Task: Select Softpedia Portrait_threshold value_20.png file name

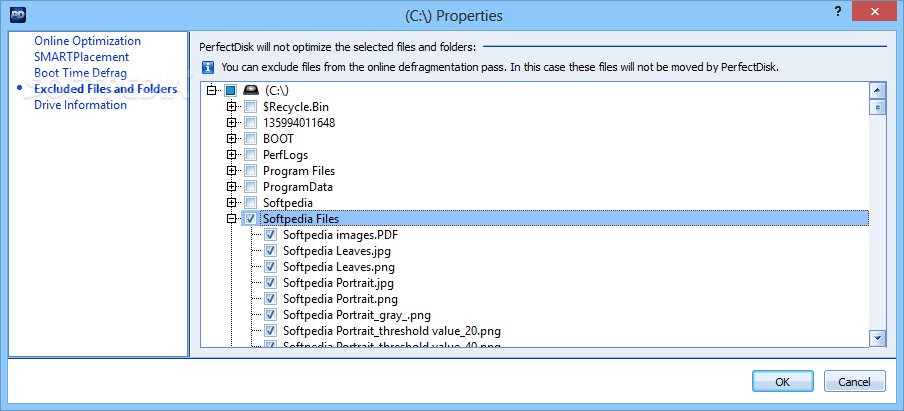Action: 391,331
